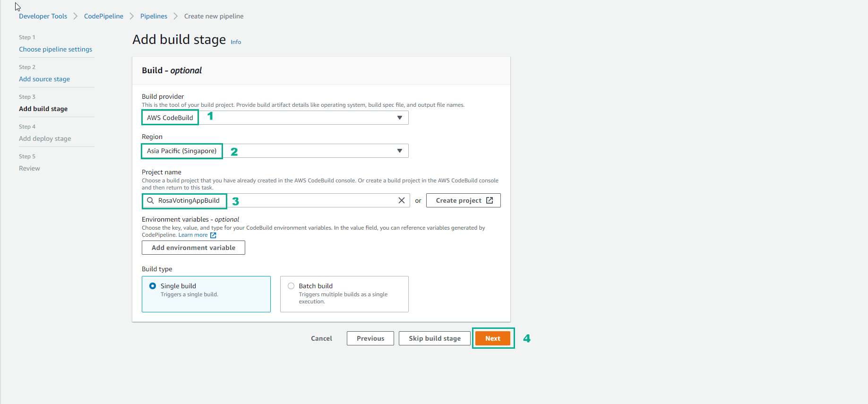Select the Batch build radio option
This screenshot has width=868, height=404.
coord(291,286)
